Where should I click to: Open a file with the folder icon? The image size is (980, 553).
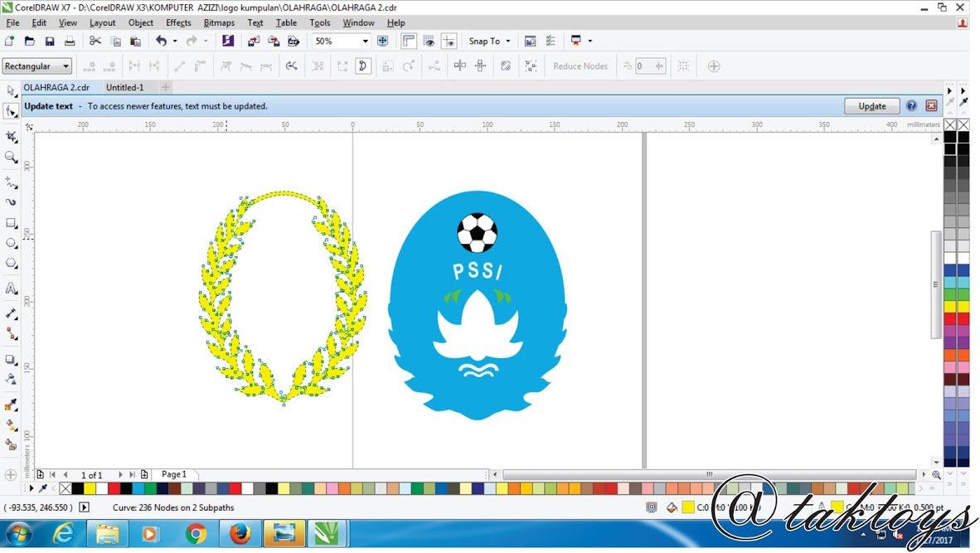click(29, 41)
